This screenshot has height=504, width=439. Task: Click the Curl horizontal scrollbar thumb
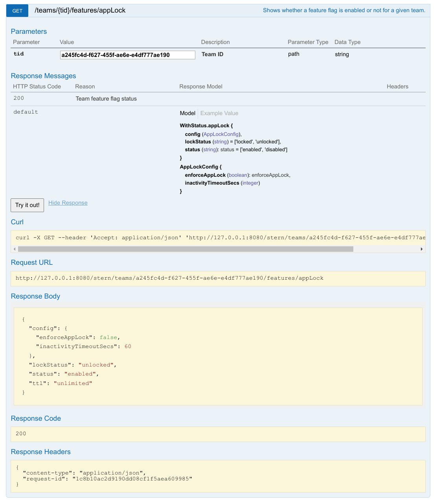tap(186, 249)
